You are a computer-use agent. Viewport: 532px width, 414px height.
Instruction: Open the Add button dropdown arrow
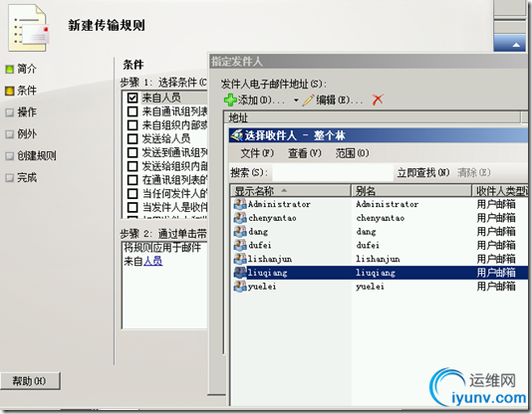click(296, 101)
